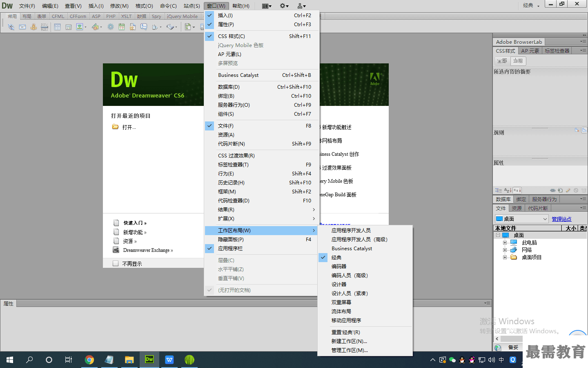Click the Date insert icon
This screenshot has width=588, height=368.
[x=122, y=27]
